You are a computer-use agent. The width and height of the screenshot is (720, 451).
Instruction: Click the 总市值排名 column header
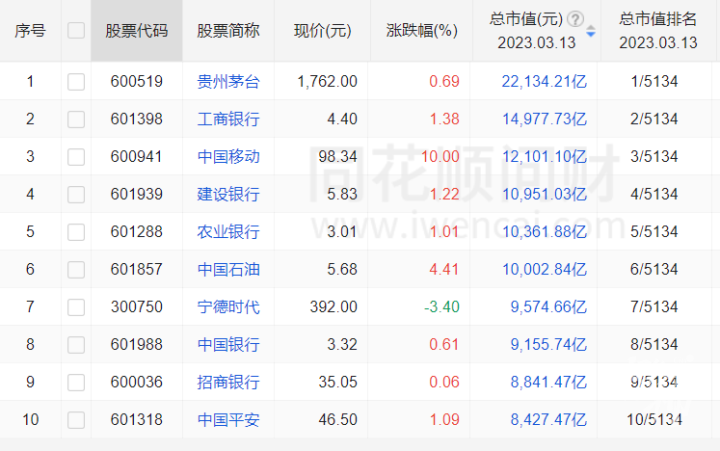[658, 31]
